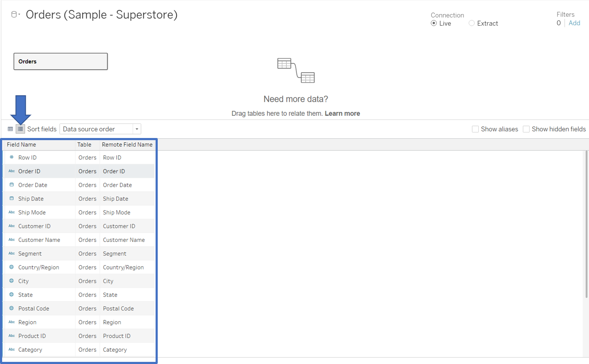The height and width of the screenshot is (364, 589).
Task: Select field name Segment
Action: tap(30, 253)
